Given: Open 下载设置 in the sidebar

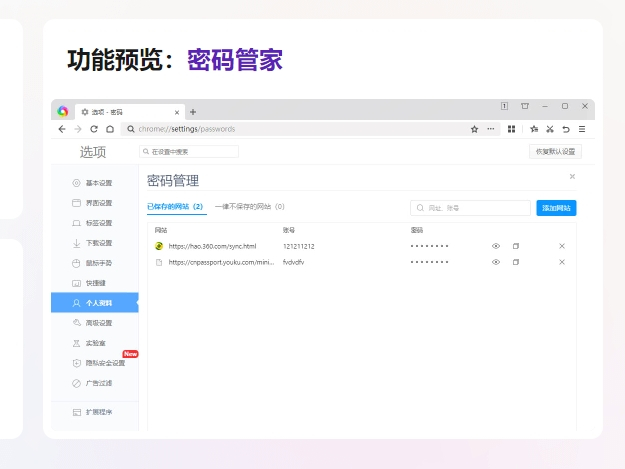Looking at the screenshot, I should coord(95,243).
